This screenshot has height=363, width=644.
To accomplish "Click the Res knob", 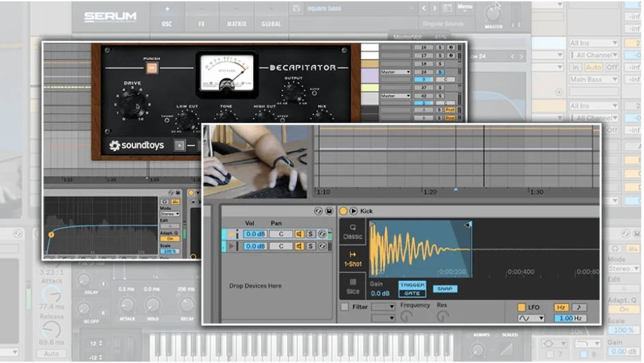I will tap(443, 316).
